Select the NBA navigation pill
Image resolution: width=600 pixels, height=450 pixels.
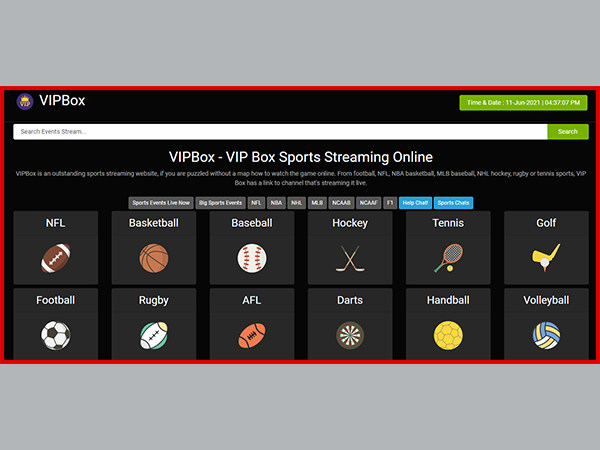click(276, 203)
